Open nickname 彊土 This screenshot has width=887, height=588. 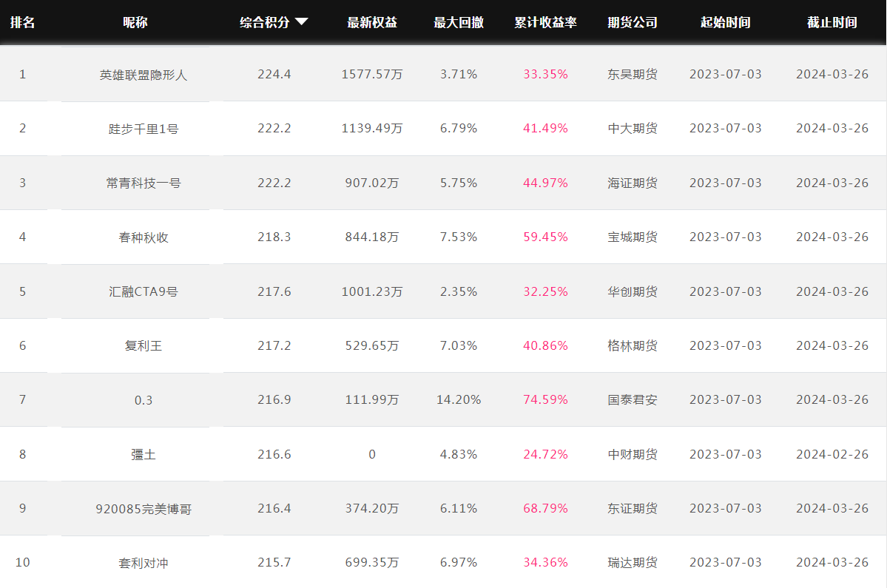(143, 455)
